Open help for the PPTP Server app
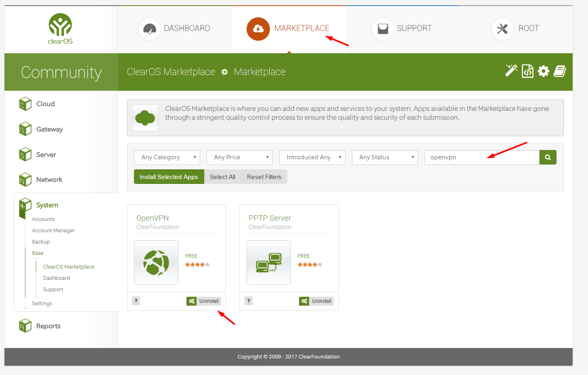Viewport: 588px width, 375px height. (x=249, y=301)
